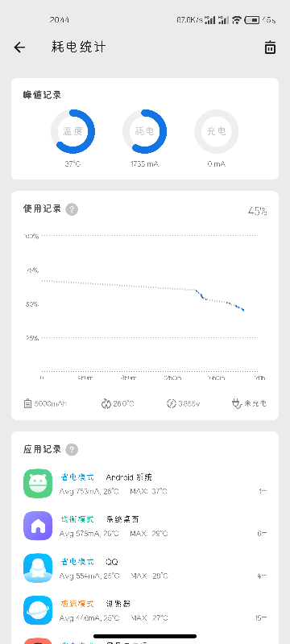Select the 耗电 peak ring gauge
The width and height of the screenshot is (290, 644).
point(144,131)
